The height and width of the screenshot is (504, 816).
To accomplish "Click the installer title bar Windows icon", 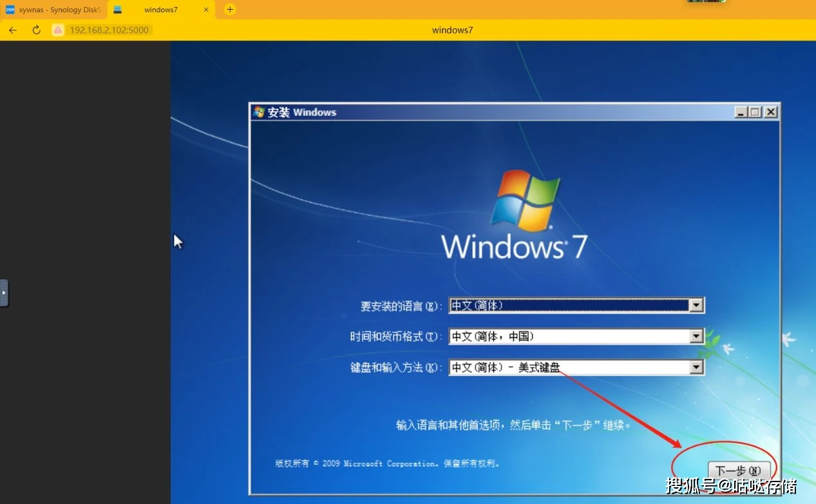I will 260,111.
